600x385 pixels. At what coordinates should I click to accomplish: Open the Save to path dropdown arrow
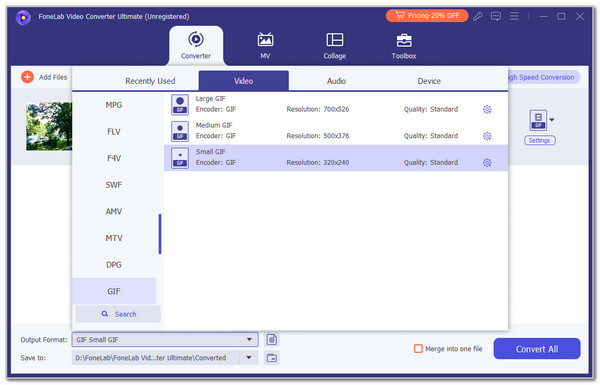pyautogui.click(x=249, y=358)
